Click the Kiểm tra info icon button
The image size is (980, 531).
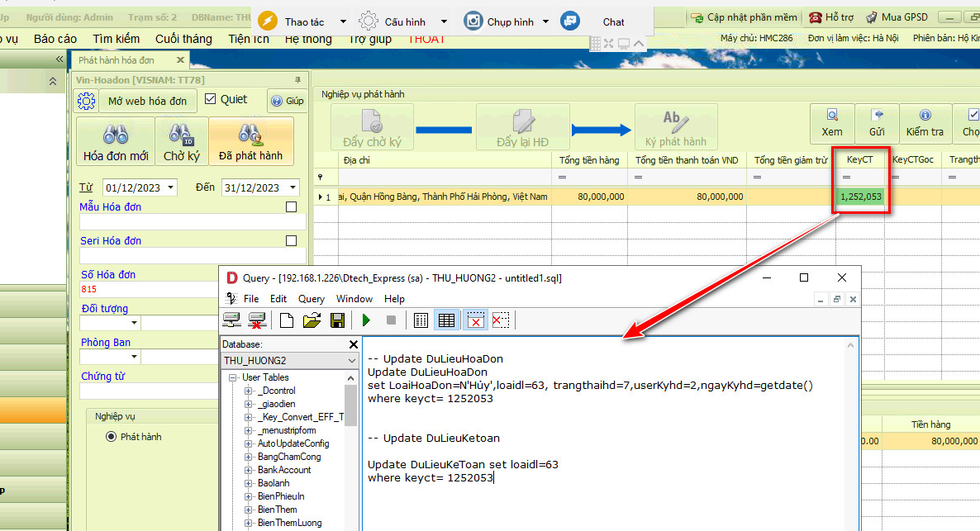(925, 122)
